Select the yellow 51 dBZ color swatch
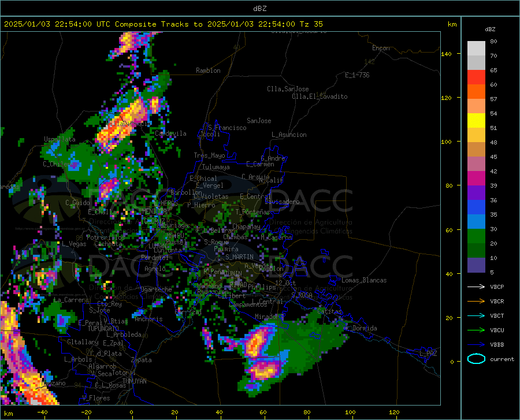Viewport: 520px width, 420px height. pos(476,121)
